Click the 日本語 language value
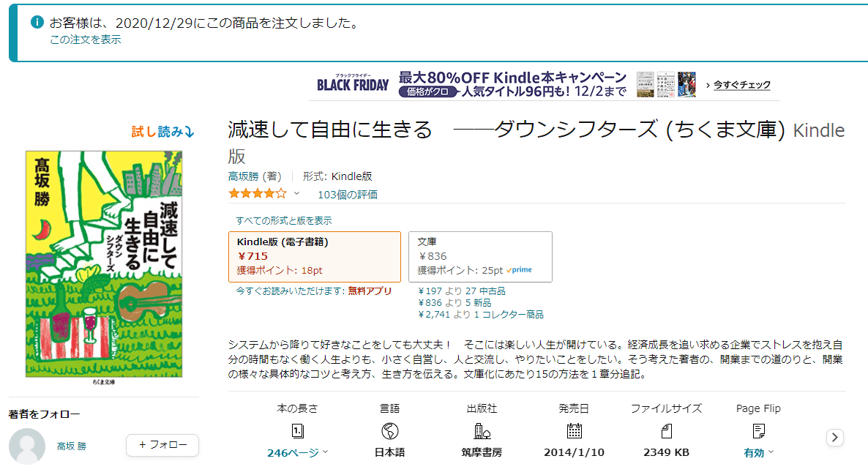This screenshot has height=475, width=868. (x=389, y=452)
